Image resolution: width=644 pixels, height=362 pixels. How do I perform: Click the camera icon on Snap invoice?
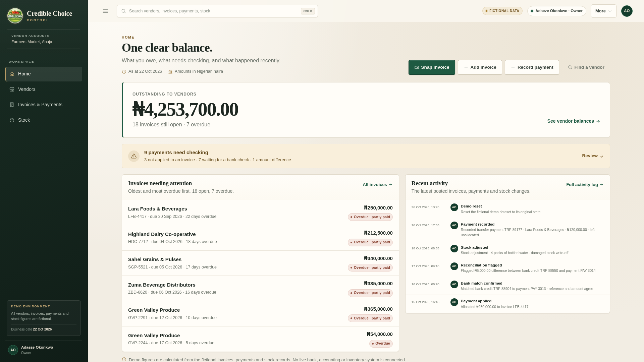417,67
